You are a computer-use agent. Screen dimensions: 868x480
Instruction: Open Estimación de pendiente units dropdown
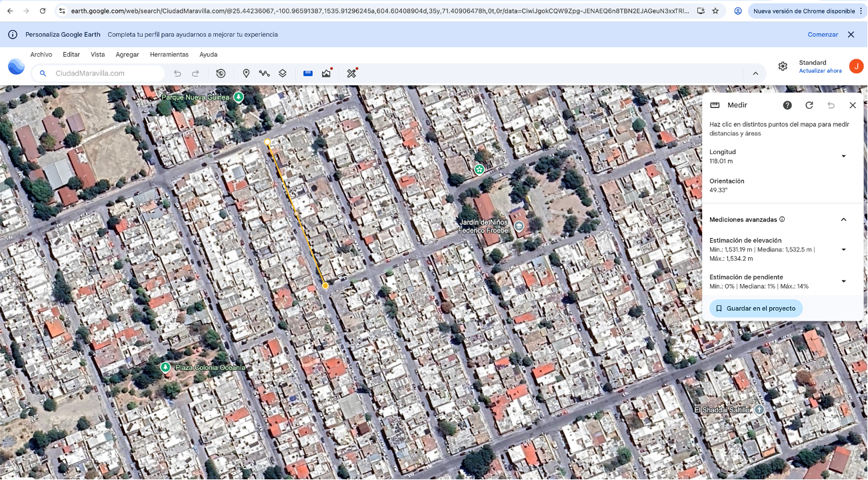tap(843, 281)
